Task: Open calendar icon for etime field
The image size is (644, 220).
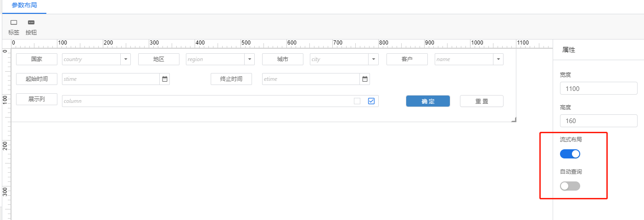Action: coord(365,79)
